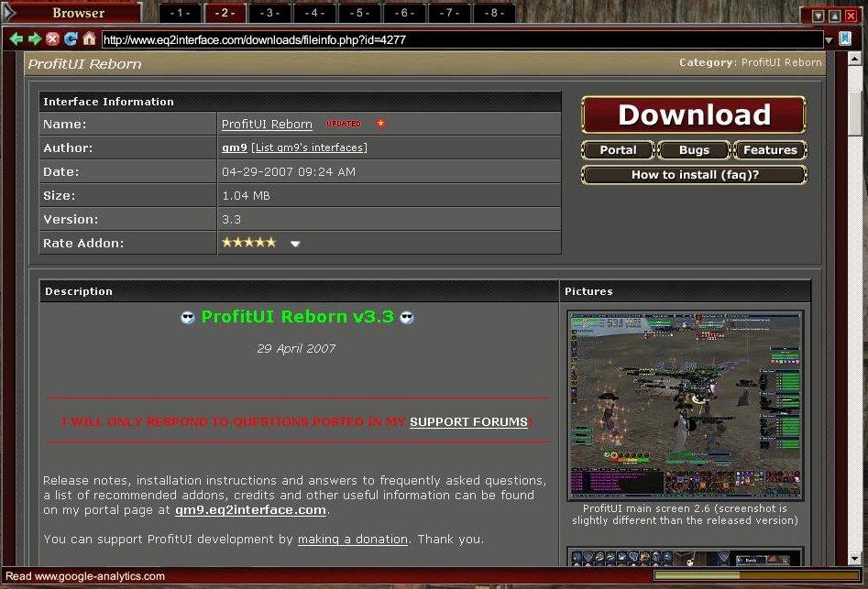
Task: Click the five-star rating graphic
Action: pyautogui.click(x=248, y=242)
